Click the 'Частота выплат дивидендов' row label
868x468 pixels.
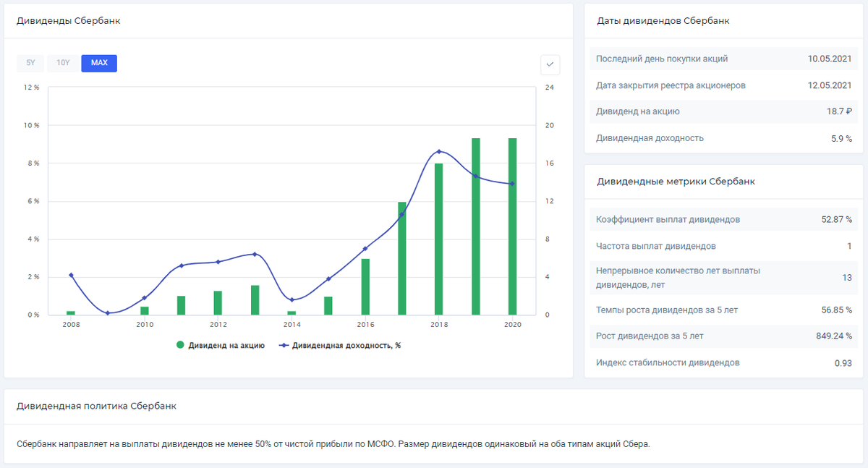pyautogui.click(x=656, y=246)
